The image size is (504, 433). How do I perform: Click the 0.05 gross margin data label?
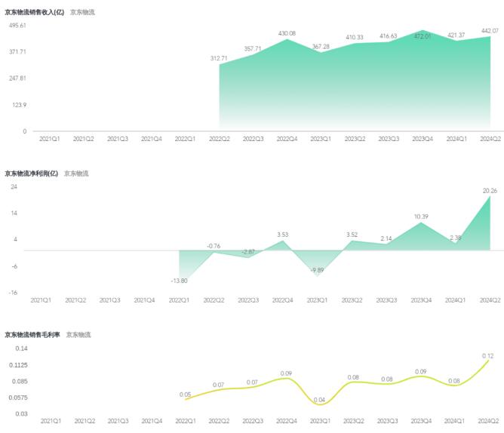click(185, 394)
